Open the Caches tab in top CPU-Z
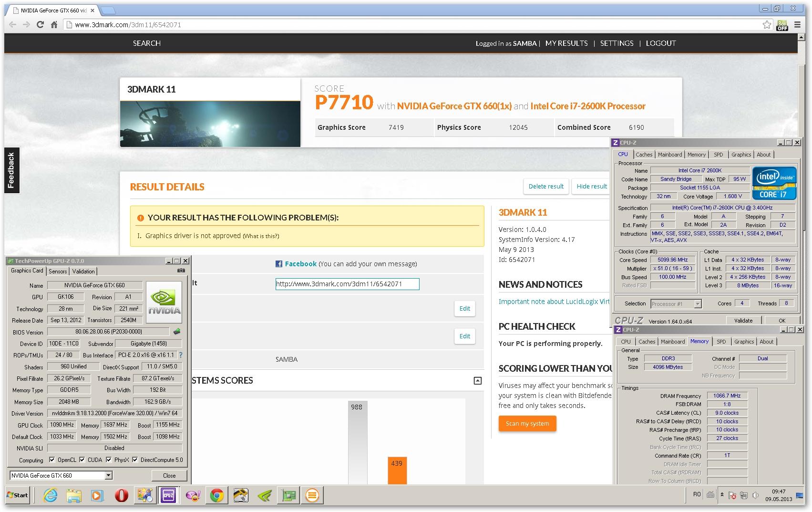The width and height of the screenshot is (812, 512). [x=644, y=155]
